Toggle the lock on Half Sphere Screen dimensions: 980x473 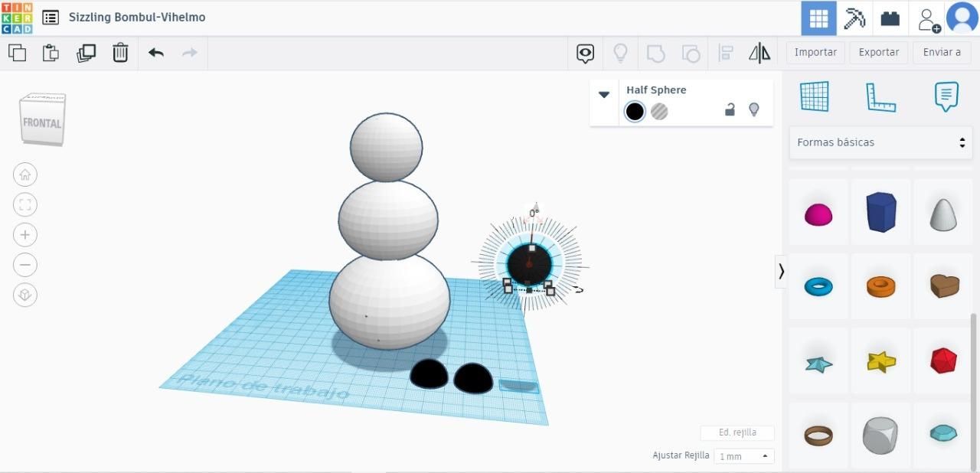tap(730, 110)
